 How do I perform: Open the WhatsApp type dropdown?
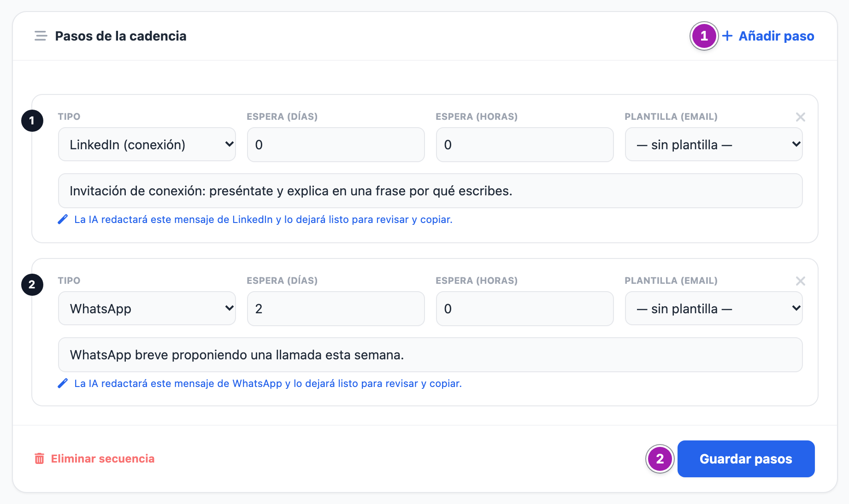click(147, 309)
